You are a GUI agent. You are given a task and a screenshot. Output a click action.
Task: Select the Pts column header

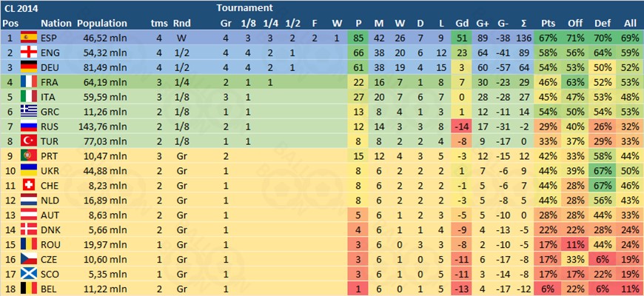click(x=549, y=22)
